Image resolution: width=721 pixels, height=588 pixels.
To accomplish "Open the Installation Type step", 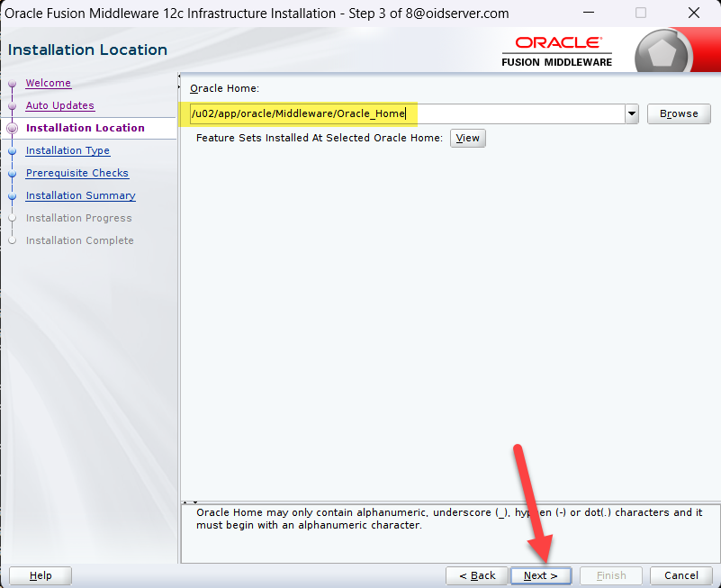I will click(68, 150).
